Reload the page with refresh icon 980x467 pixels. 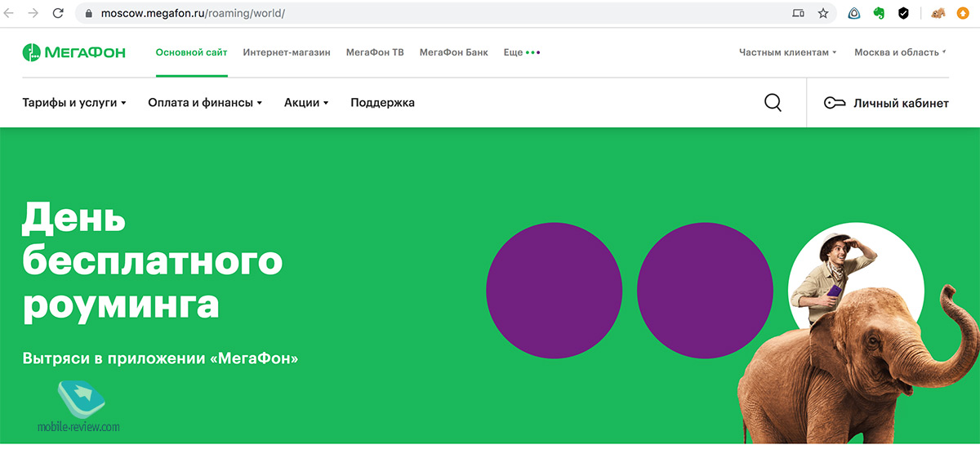pyautogui.click(x=58, y=13)
